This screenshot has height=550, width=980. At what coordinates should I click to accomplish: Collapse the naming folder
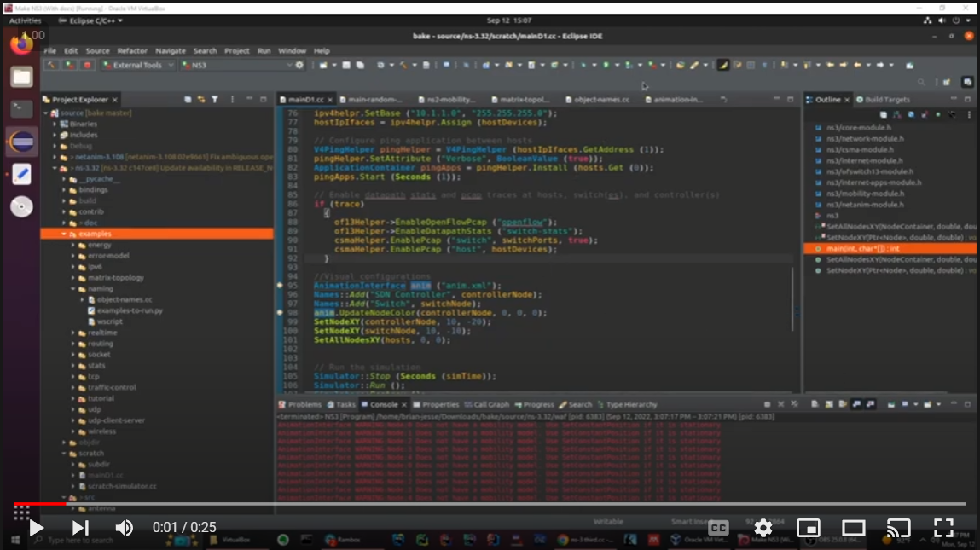tap(73, 289)
